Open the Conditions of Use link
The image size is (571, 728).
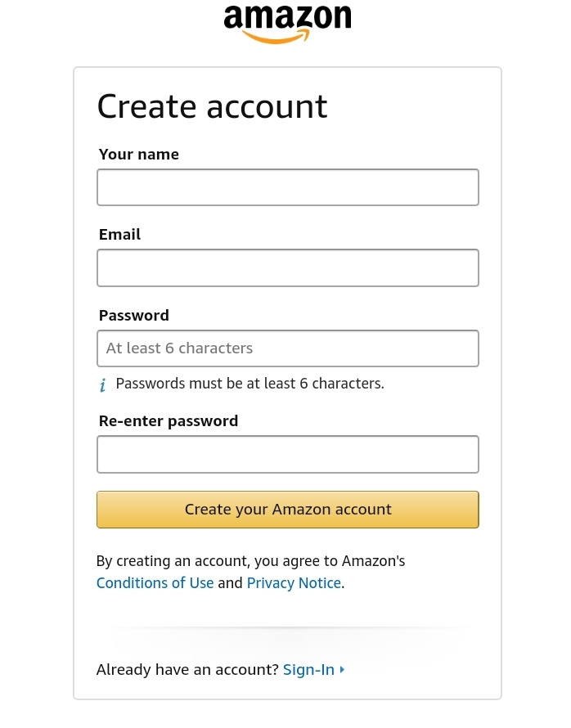155,583
